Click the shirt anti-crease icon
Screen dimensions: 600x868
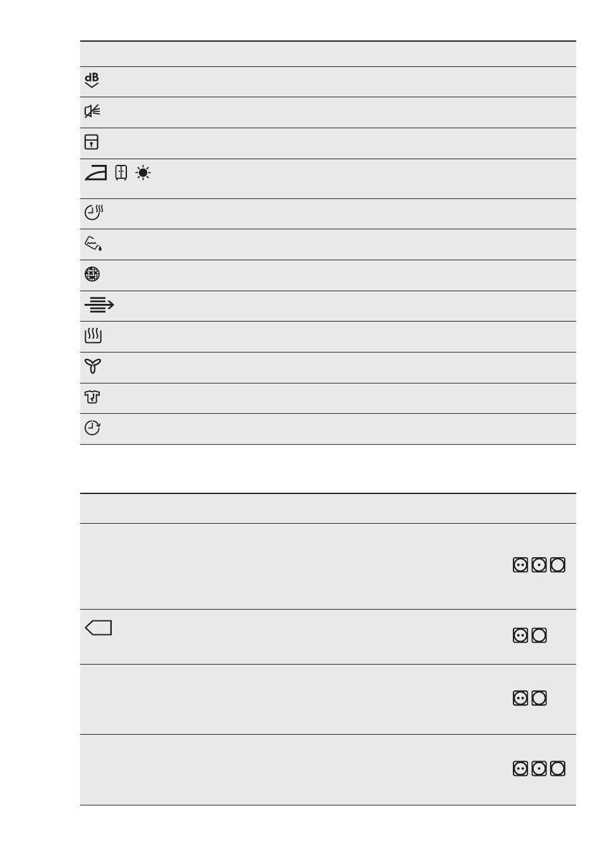[x=92, y=398]
